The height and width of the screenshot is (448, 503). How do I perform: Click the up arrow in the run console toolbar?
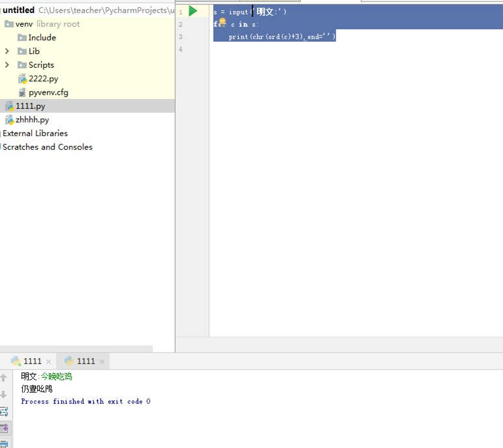4,378
